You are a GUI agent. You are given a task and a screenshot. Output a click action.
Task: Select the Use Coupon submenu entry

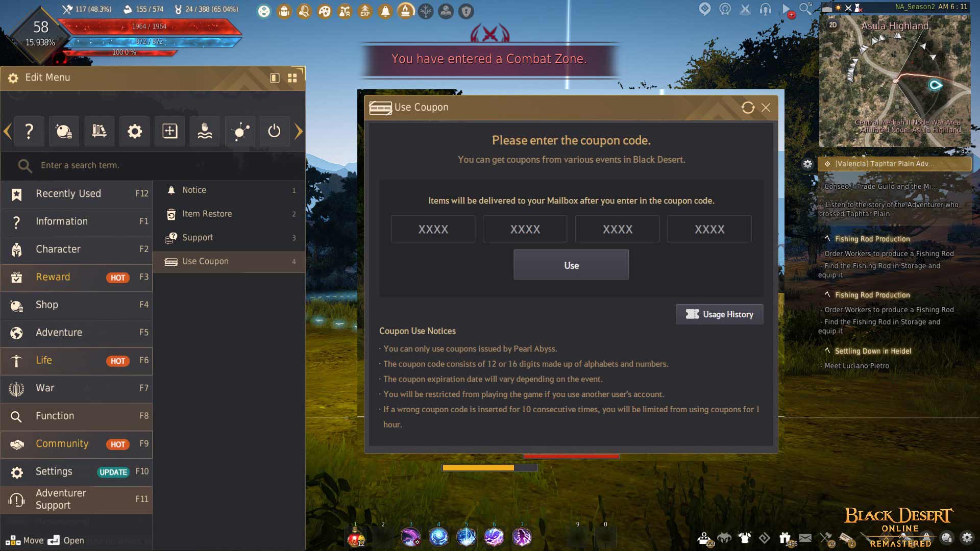[229, 262]
